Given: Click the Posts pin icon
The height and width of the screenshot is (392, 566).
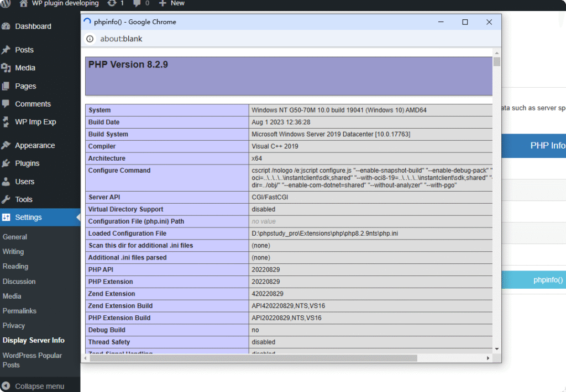Looking at the screenshot, I should [6, 50].
